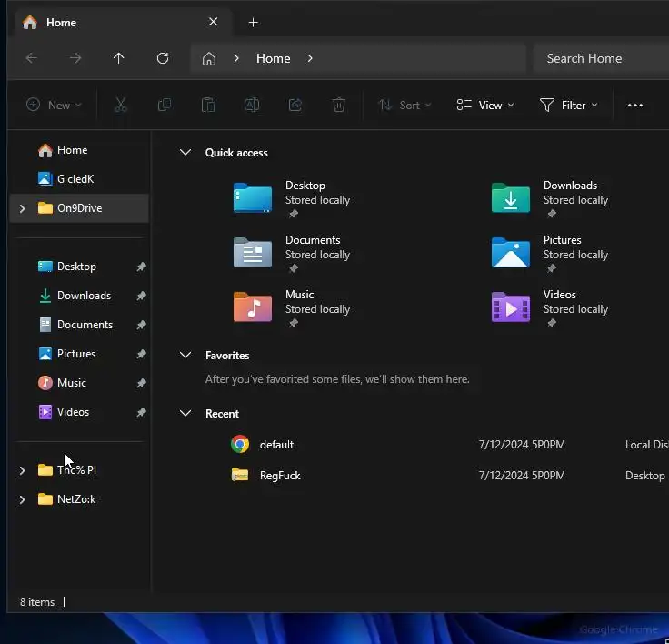This screenshot has height=644, width=669.
Task: Open Videos from sidebar pinned list
Action: click(73, 412)
